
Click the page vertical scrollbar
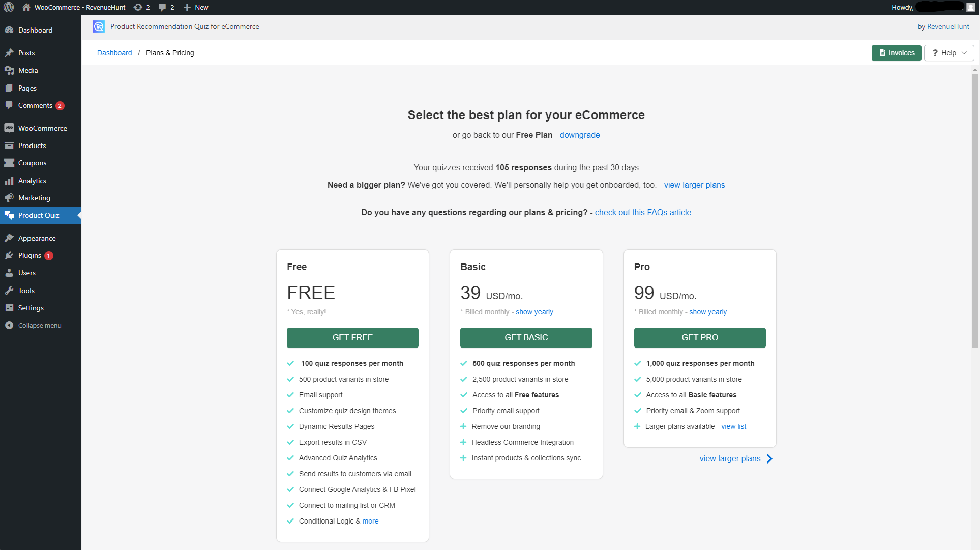click(x=975, y=210)
